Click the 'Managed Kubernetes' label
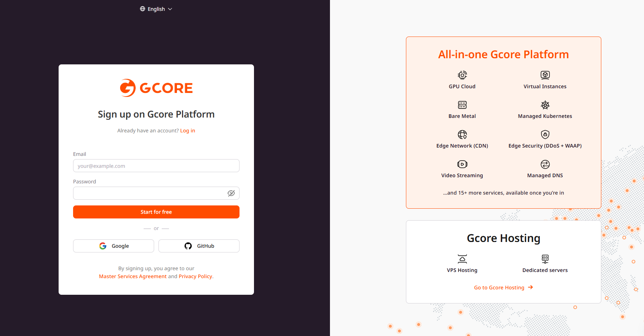Viewport: 644px width, 336px height. (x=545, y=116)
